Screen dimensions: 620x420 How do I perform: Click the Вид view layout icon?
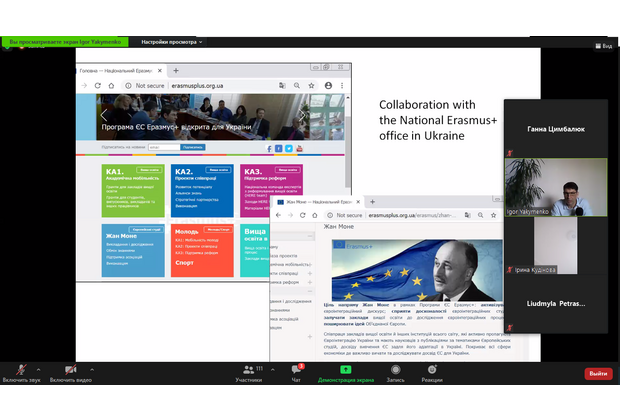point(603,46)
